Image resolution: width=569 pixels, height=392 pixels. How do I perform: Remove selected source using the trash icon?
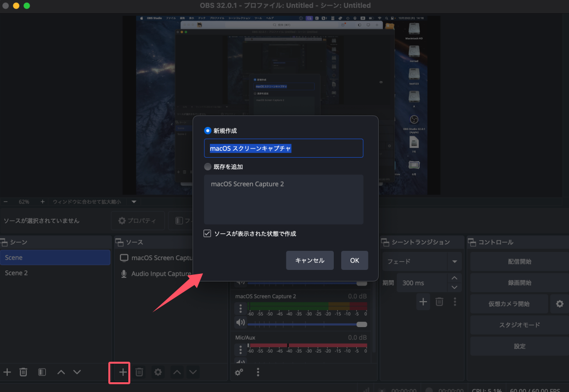point(139,371)
